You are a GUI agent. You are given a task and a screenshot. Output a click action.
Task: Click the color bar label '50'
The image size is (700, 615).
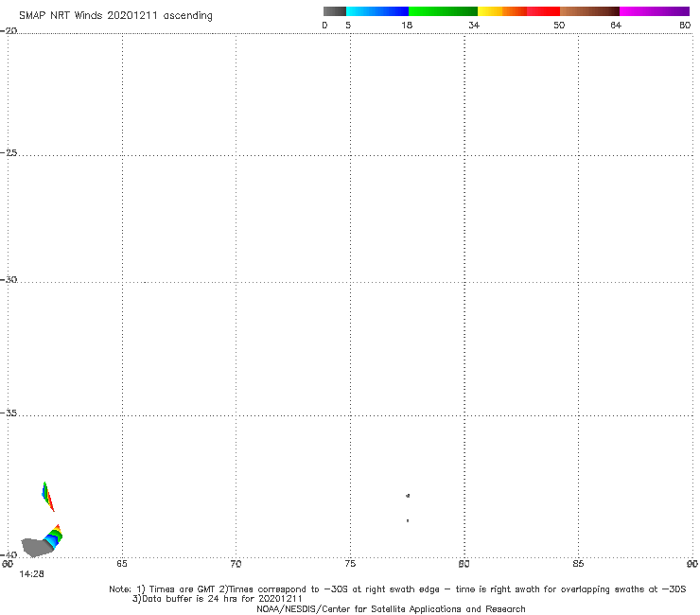coord(559,25)
